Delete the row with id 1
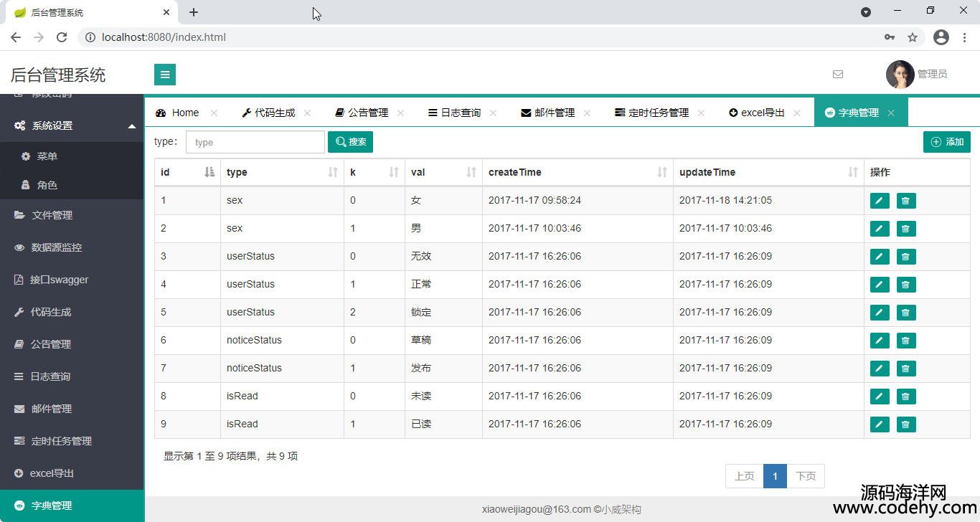This screenshot has height=522, width=980. 906,201
